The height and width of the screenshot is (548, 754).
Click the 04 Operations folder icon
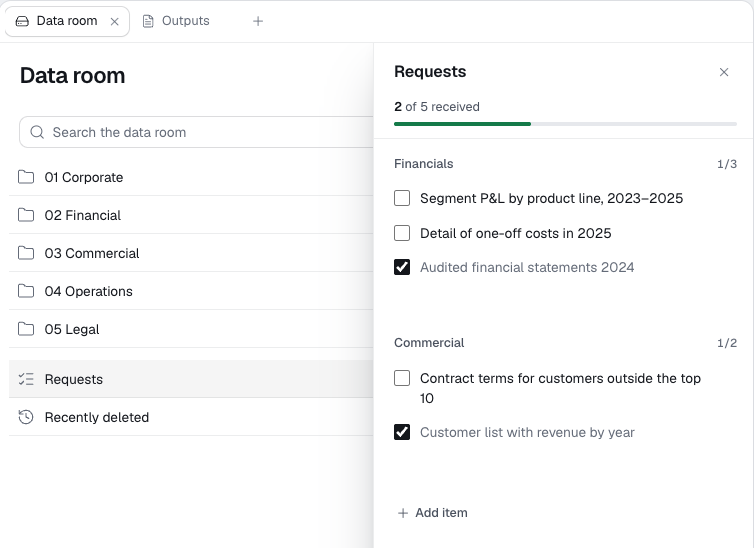coord(26,291)
